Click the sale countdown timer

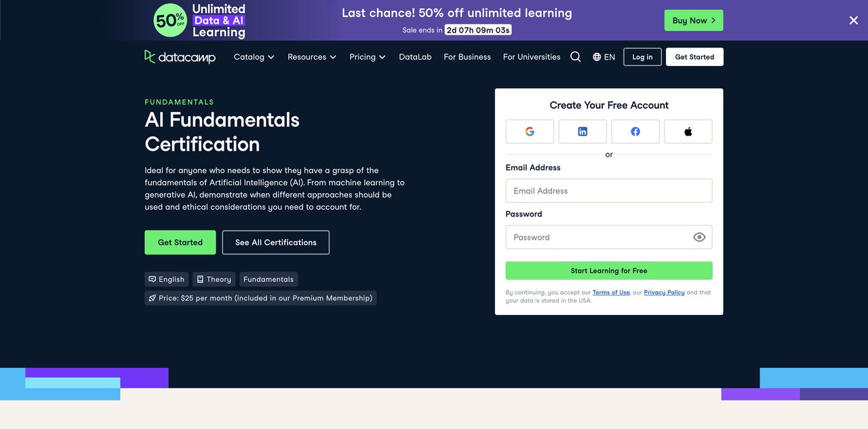478,30
